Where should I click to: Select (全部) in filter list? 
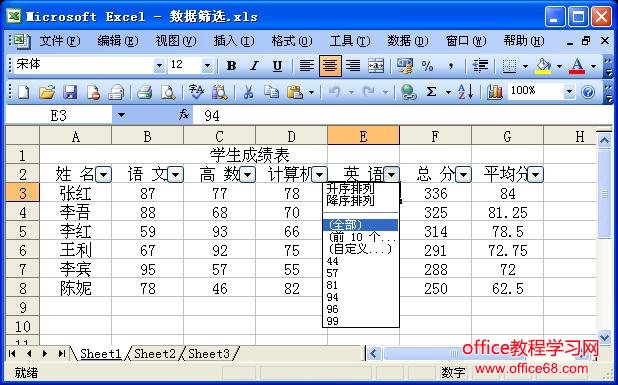[x=361, y=225]
